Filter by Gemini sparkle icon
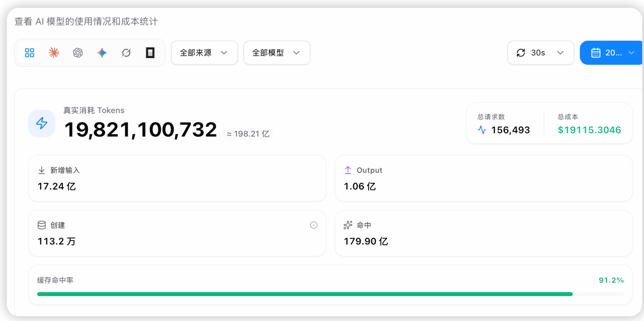This screenshot has width=644, height=321. [102, 53]
